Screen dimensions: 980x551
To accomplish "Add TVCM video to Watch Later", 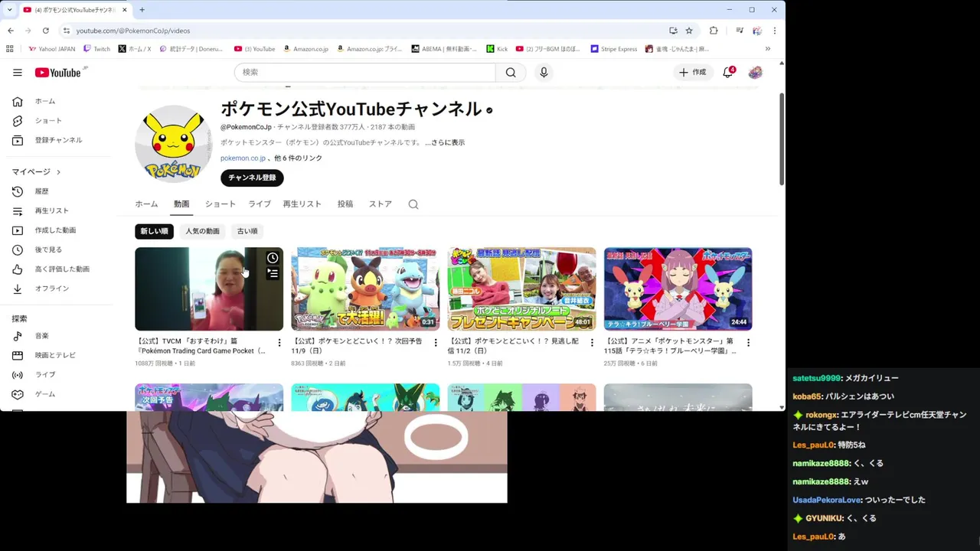I will coord(273,258).
